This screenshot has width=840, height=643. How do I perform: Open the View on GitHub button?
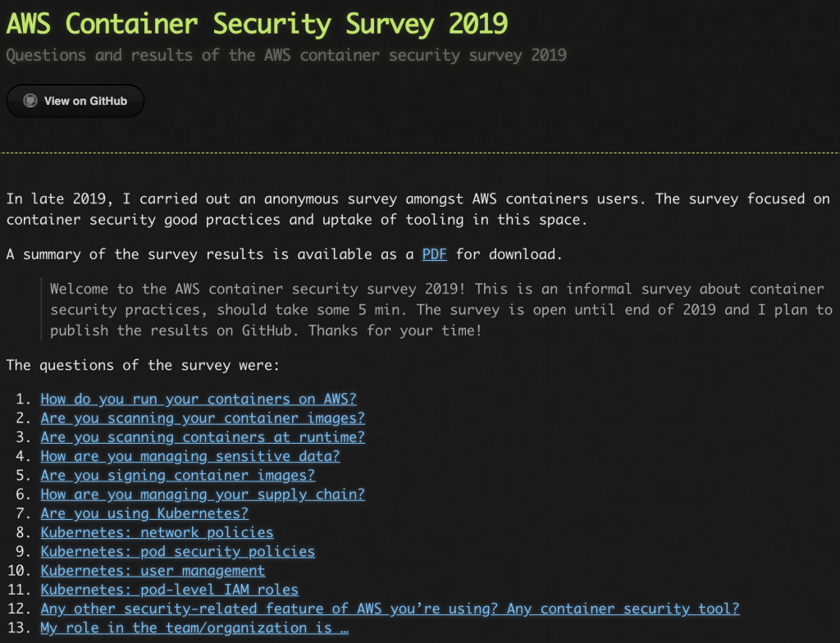[75, 101]
